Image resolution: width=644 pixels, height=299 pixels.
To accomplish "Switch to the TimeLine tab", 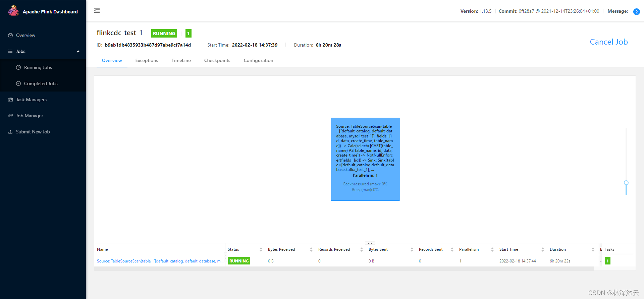I will coord(181,60).
